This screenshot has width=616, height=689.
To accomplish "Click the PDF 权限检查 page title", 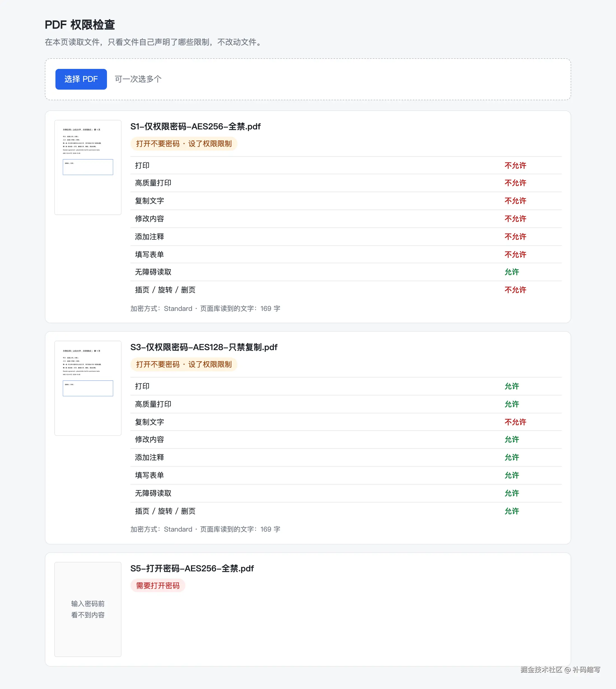I will click(80, 25).
